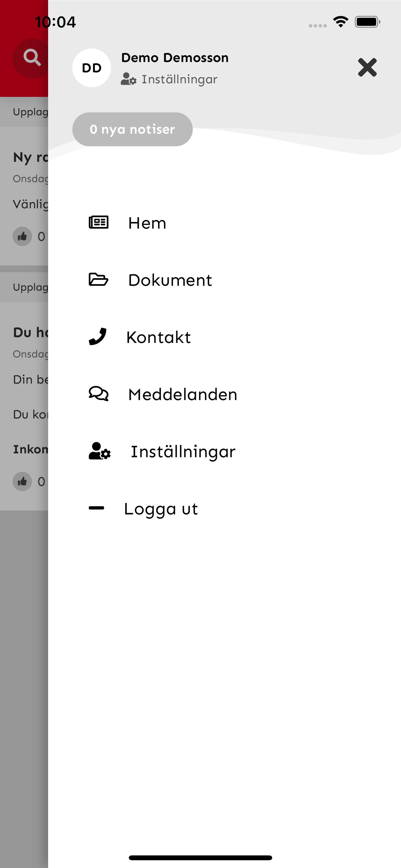Screen dimensions: 401x868
Task: Tap the phone icon for Kontakt
Action: click(x=98, y=336)
